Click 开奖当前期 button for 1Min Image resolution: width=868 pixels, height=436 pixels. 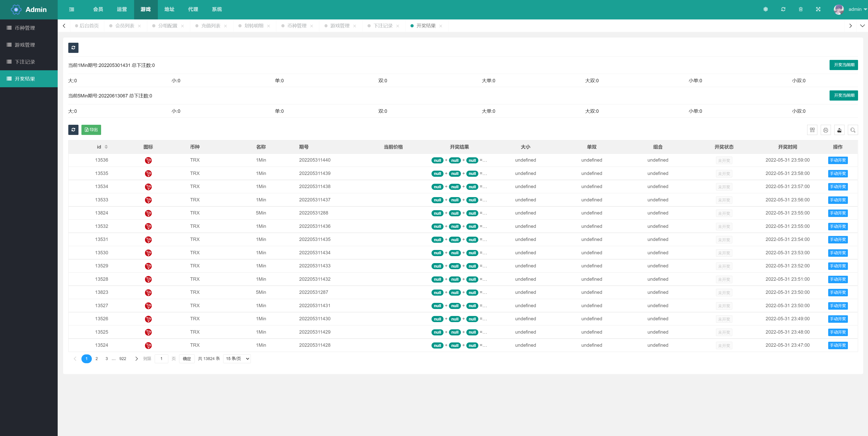(x=844, y=65)
